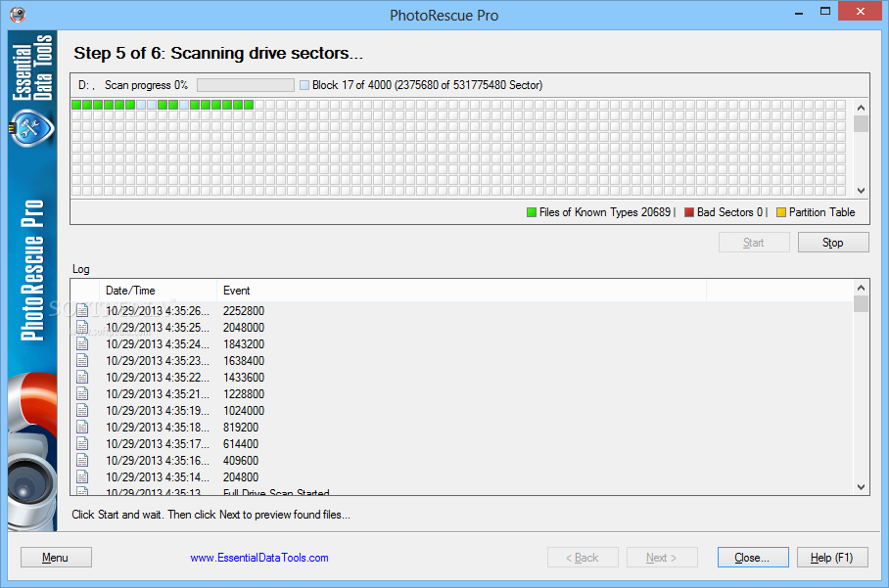Select log row with event 1433600
Image resolution: width=889 pixels, height=588 pixels.
[462, 378]
